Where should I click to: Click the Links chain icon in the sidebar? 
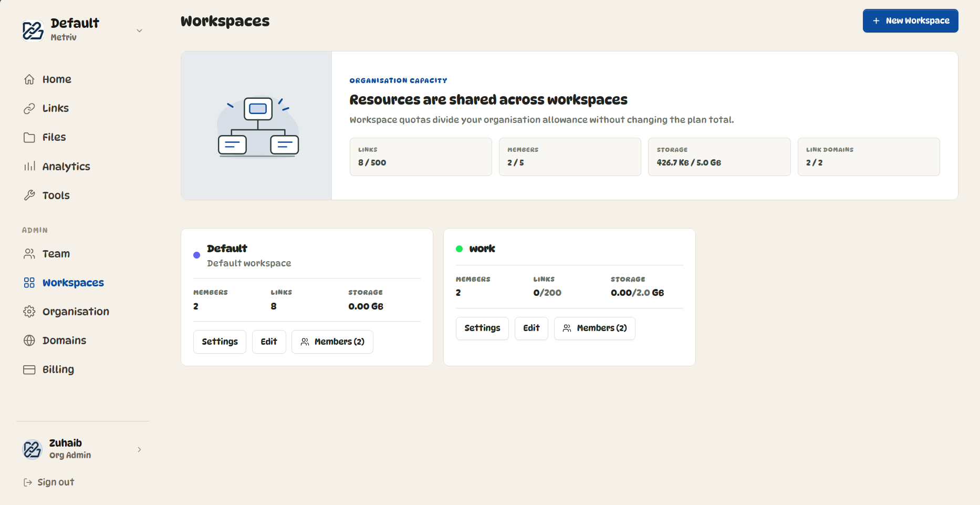click(29, 108)
